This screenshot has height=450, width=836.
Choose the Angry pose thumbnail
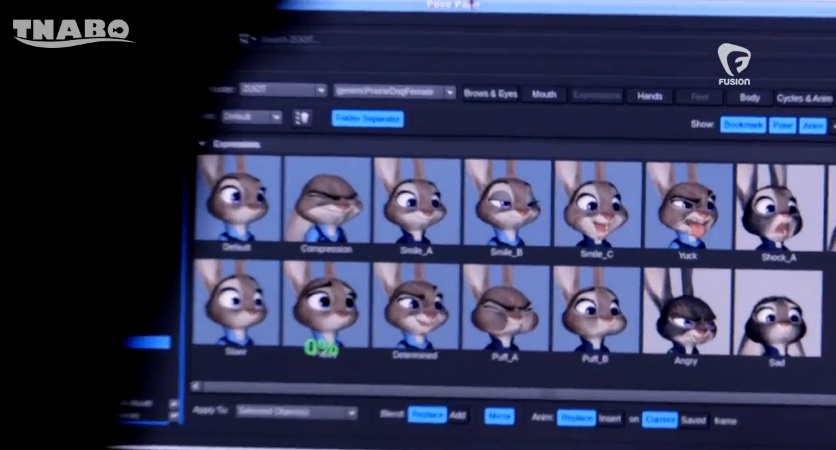[686, 311]
